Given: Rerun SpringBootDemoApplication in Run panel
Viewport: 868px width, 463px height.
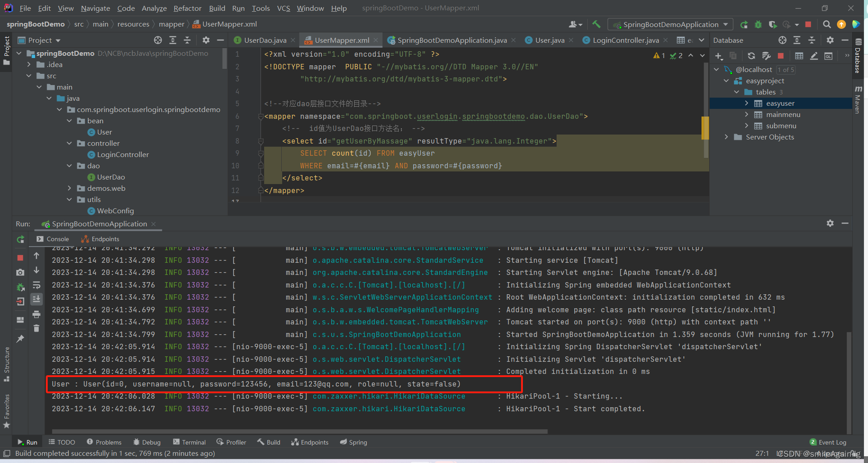Looking at the screenshot, I should 20,239.
